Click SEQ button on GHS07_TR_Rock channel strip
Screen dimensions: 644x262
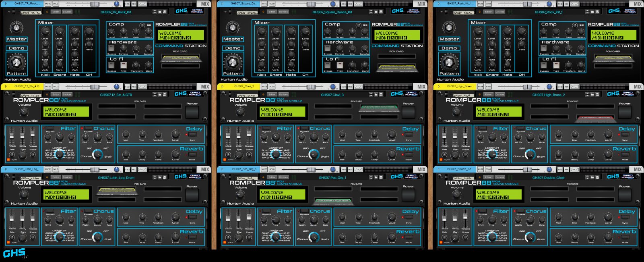pyautogui.click(x=127, y=4)
